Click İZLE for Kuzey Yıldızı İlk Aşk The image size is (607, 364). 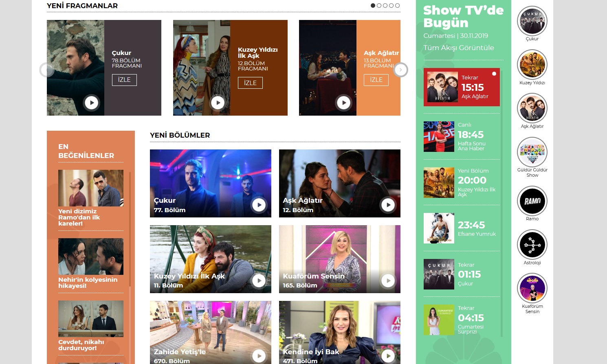(250, 83)
